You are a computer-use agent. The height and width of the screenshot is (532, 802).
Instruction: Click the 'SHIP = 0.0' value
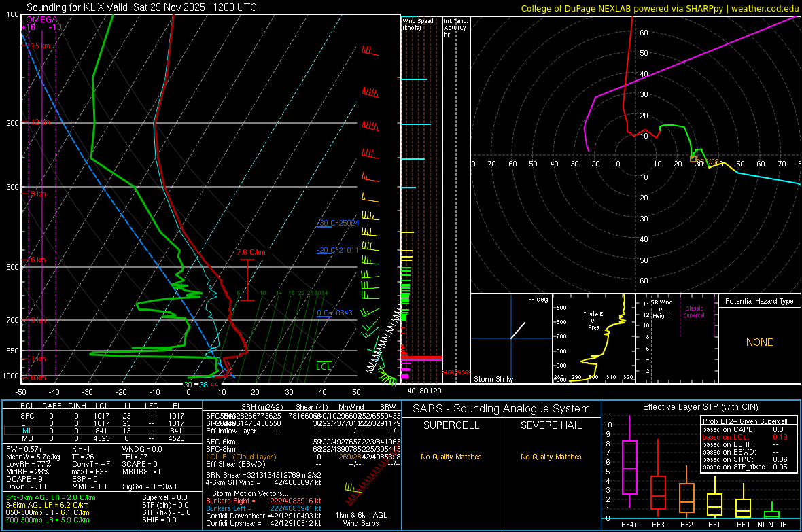pos(159,520)
